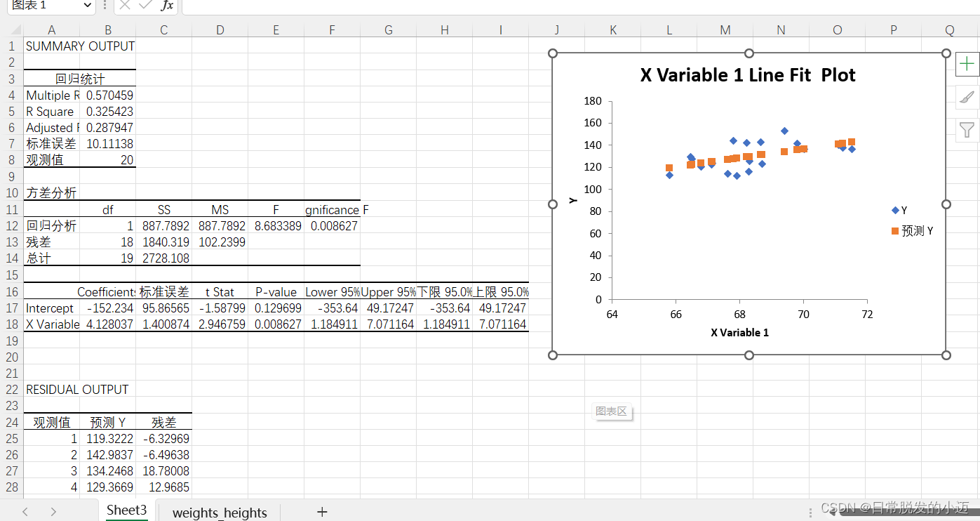Open the Chart Filters funnel button

click(967, 130)
